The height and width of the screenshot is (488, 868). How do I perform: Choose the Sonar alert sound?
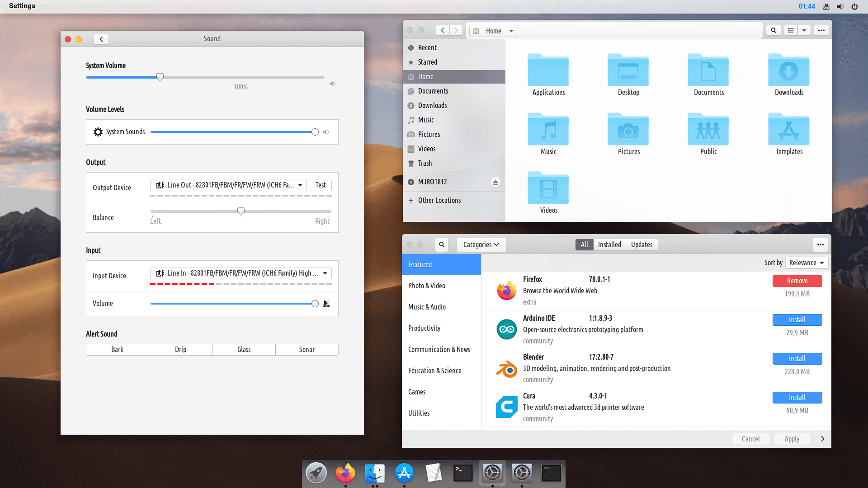(307, 349)
